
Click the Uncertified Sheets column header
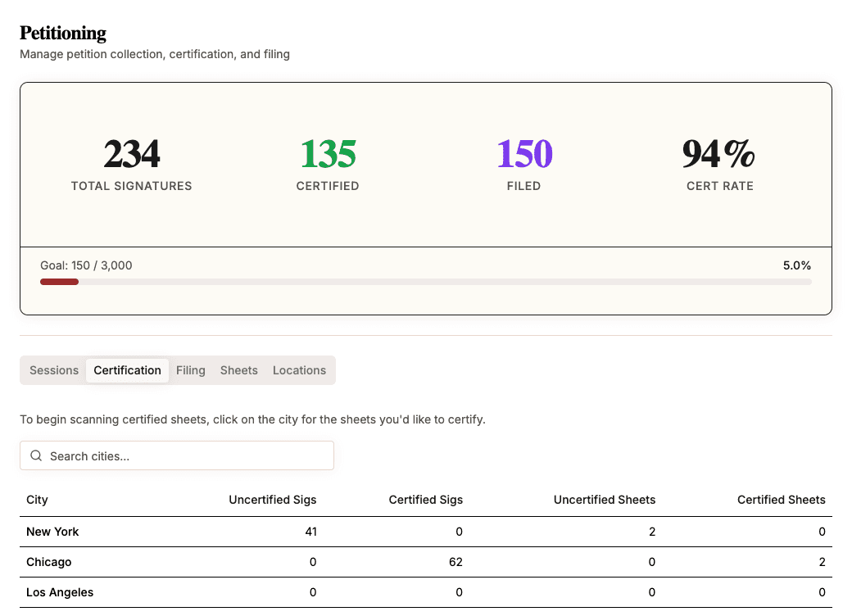(x=605, y=500)
